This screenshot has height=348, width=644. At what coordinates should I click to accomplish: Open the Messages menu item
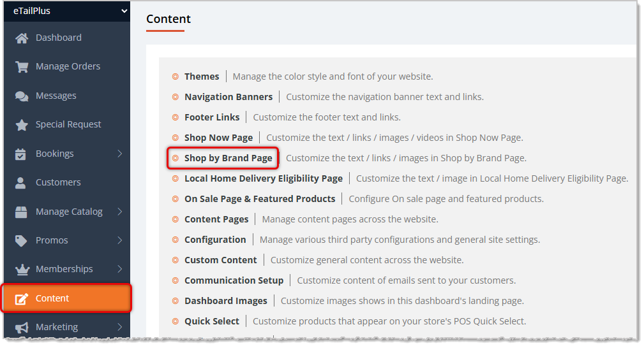(x=67, y=96)
